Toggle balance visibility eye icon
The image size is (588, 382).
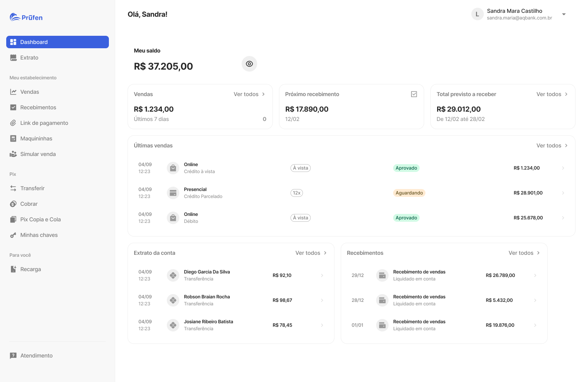click(249, 64)
